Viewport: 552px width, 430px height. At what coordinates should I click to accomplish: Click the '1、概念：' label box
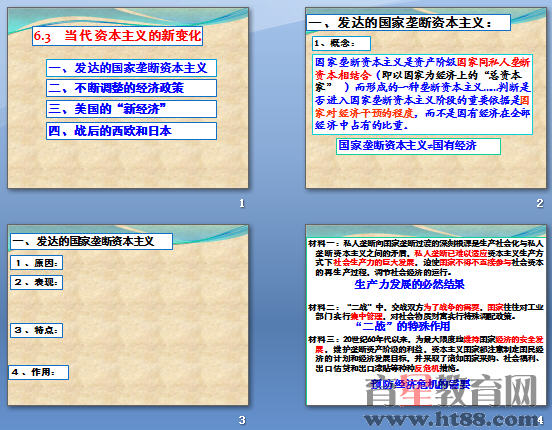pos(341,43)
